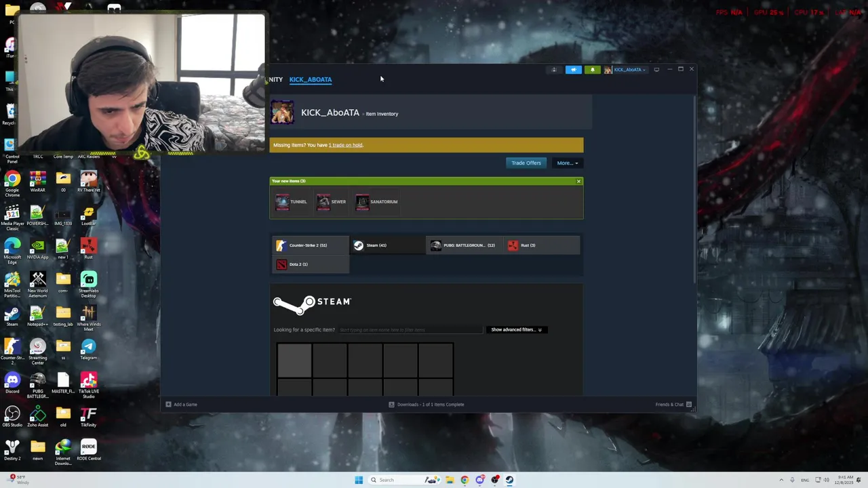
Task: Open Media Player Classic desktop icon
Action: (12, 218)
